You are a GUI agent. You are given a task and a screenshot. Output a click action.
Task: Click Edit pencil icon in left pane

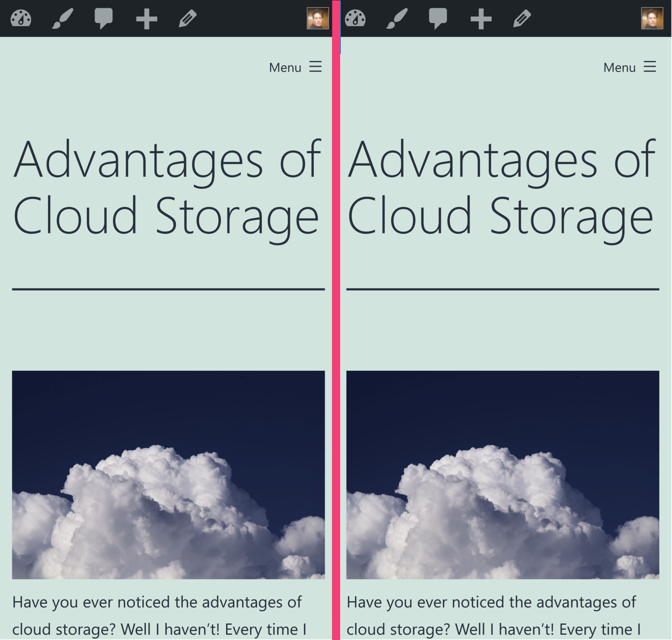tap(188, 19)
